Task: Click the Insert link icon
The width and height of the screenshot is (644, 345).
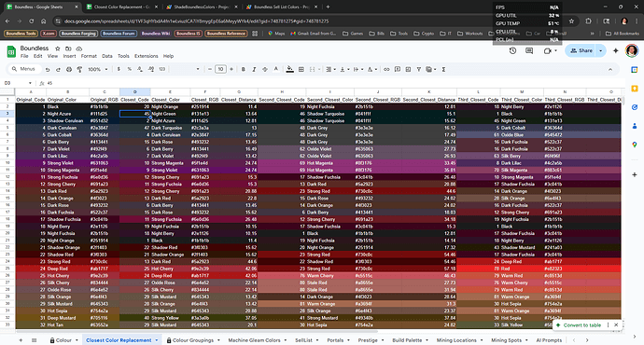Action: coord(386,69)
